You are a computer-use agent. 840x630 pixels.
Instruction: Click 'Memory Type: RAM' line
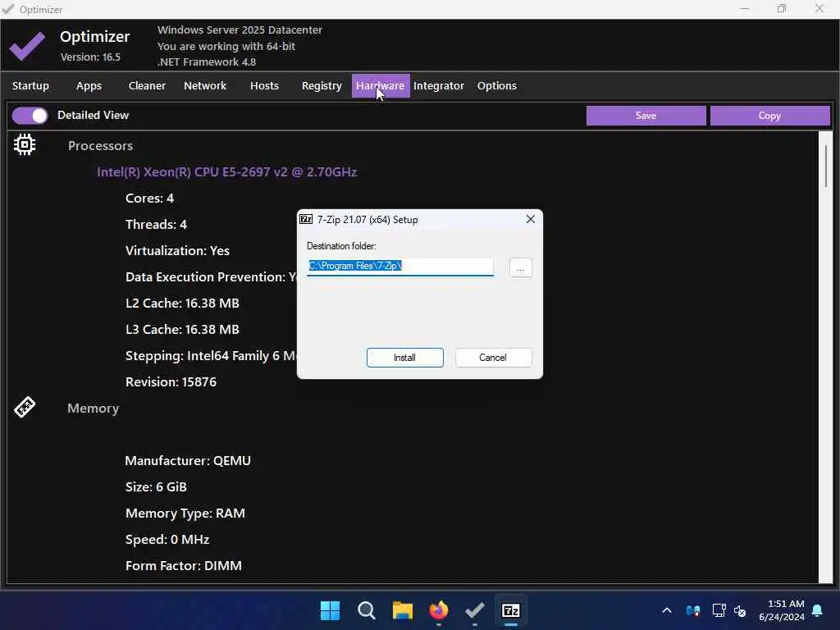tap(185, 514)
